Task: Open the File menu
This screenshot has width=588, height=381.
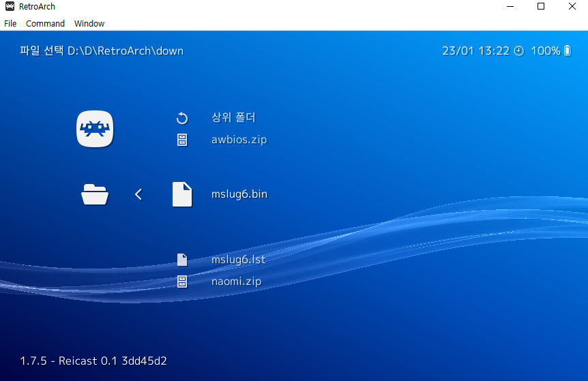Action: pos(10,24)
